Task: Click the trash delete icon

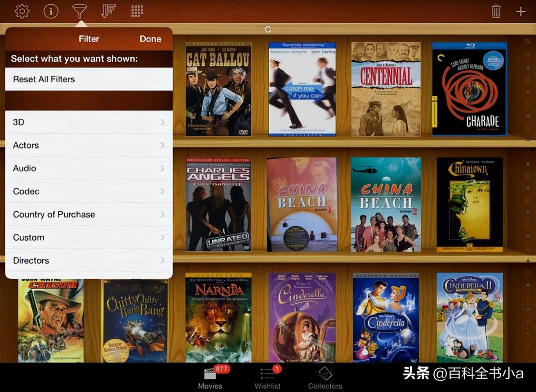Action: tap(496, 11)
